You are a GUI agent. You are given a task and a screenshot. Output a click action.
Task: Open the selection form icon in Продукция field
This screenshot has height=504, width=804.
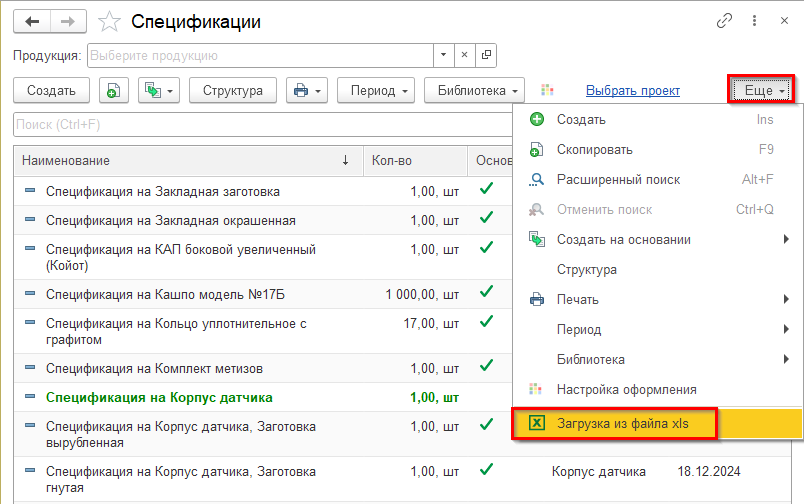pos(486,56)
